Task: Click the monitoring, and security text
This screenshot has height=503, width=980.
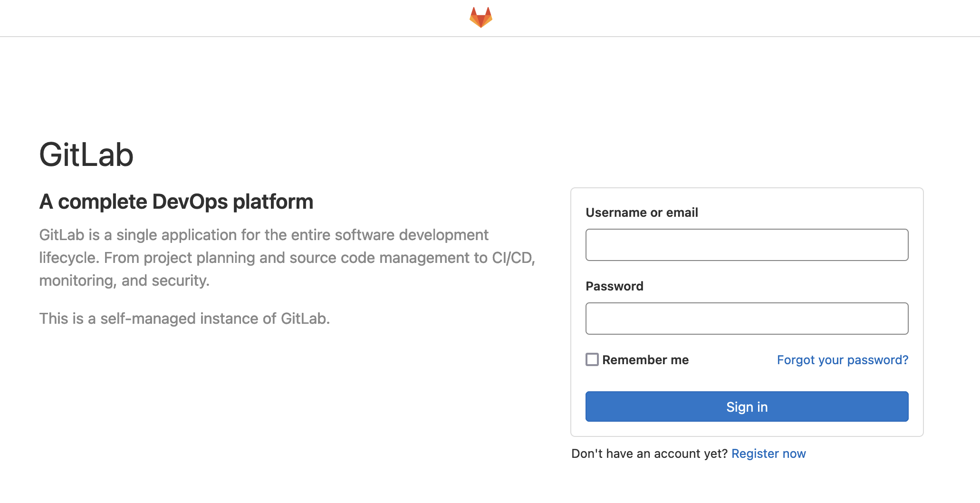Action: click(124, 281)
